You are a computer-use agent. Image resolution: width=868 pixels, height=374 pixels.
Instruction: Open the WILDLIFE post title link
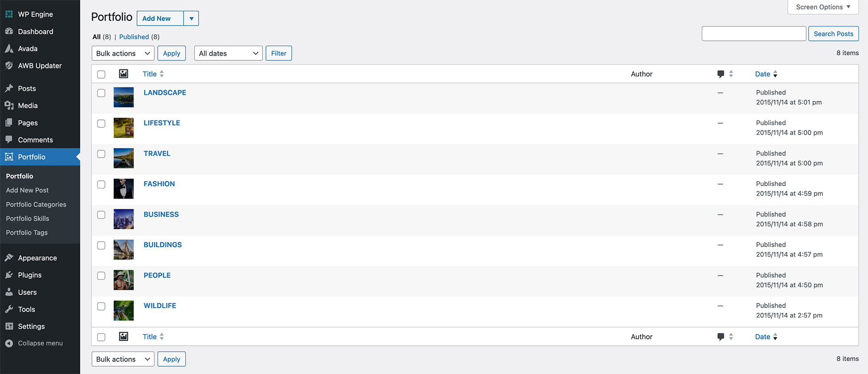pyautogui.click(x=160, y=306)
